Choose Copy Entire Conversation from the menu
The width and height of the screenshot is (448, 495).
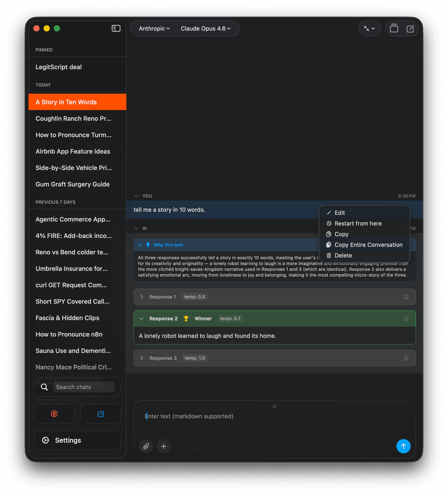pos(368,245)
